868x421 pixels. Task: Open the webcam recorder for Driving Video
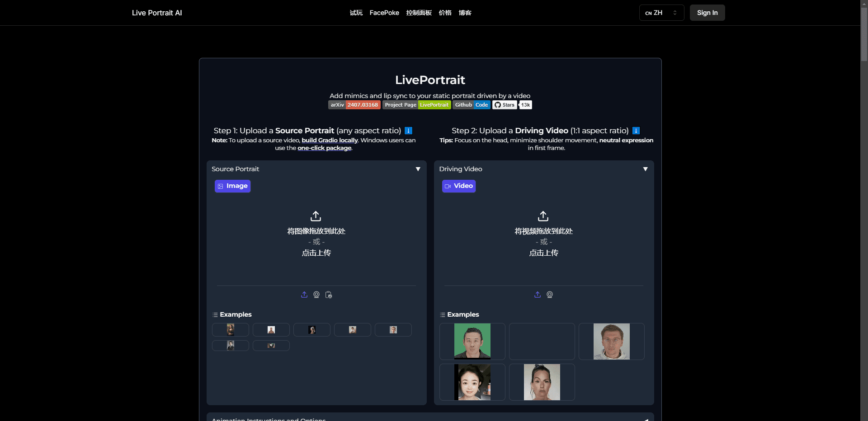click(550, 295)
